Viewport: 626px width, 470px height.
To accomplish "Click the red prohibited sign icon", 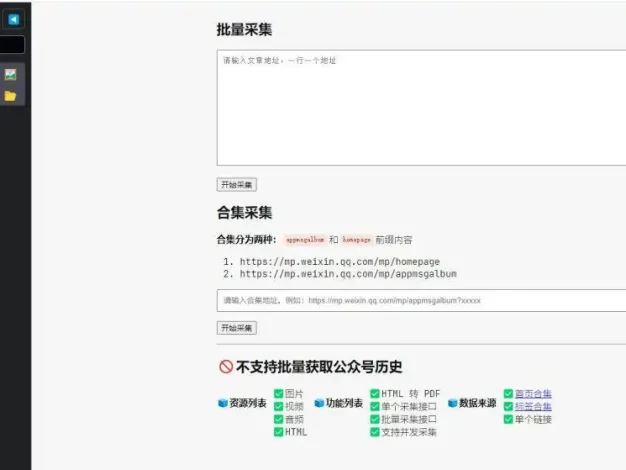I will click(x=226, y=367).
